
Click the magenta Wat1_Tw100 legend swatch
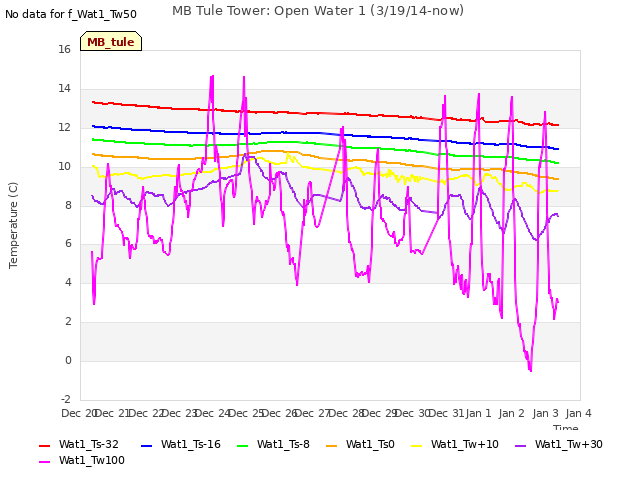click(x=44, y=461)
